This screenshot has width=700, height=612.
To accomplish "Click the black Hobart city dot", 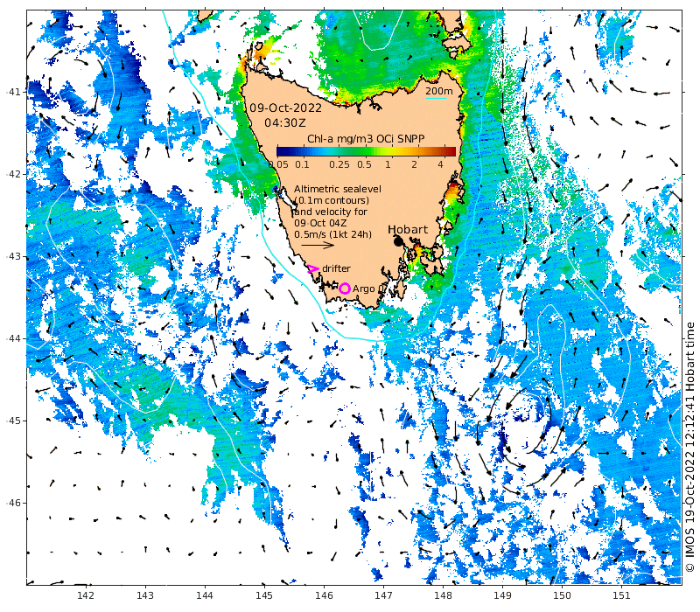I will pos(398,241).
